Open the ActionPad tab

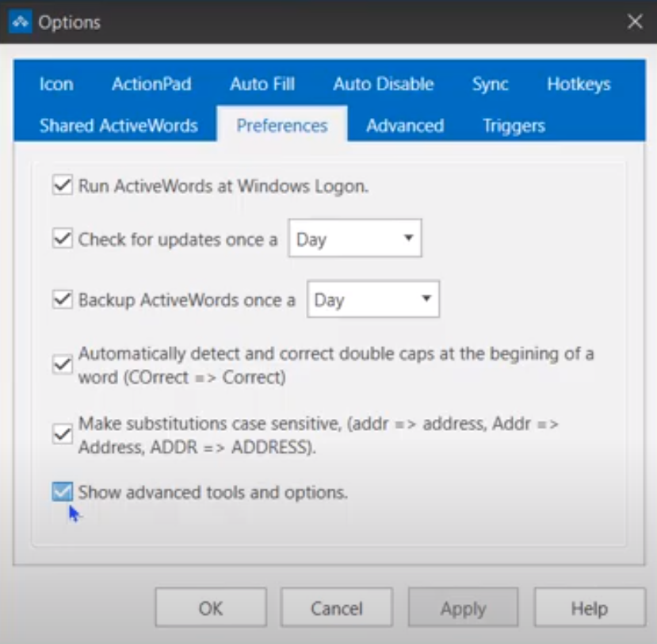coord(151,84)
